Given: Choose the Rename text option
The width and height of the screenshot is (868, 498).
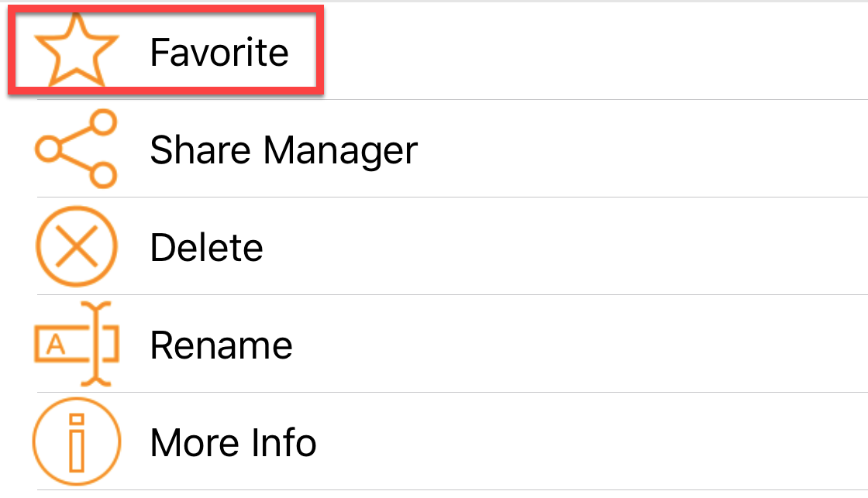Looking at the screenshot, I should pyautogui.click(x=222, y=346).
